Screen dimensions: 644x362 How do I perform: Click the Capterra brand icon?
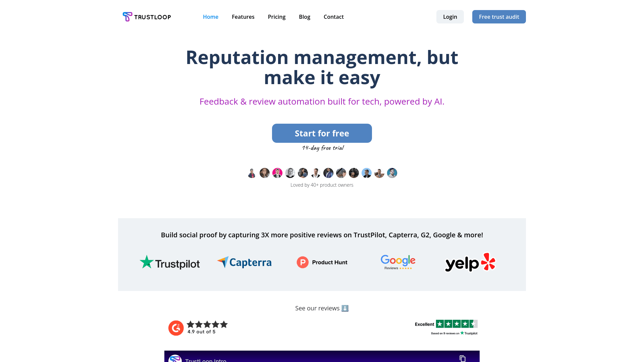click(245, 262)
